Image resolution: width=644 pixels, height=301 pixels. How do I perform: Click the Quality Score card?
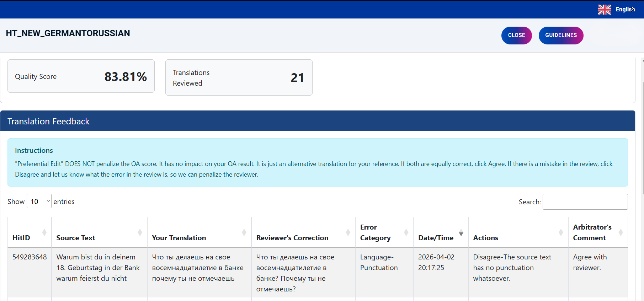pos(81,76)
